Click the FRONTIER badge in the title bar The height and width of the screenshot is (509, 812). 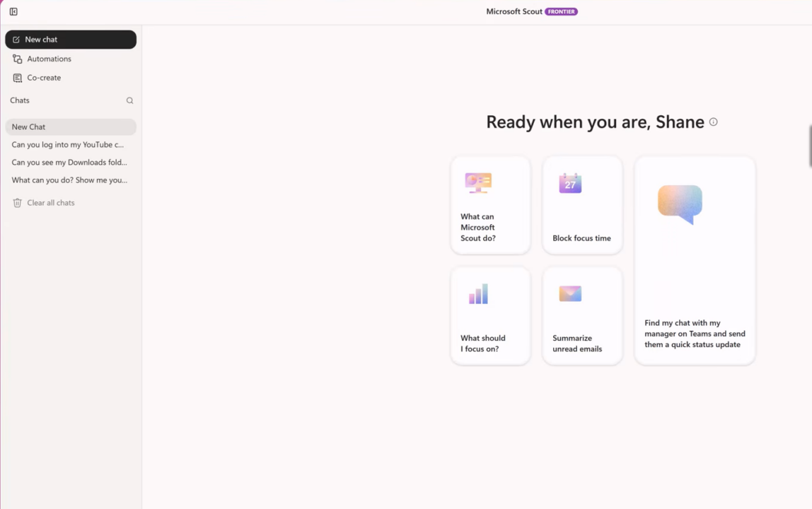click(561, 11)
